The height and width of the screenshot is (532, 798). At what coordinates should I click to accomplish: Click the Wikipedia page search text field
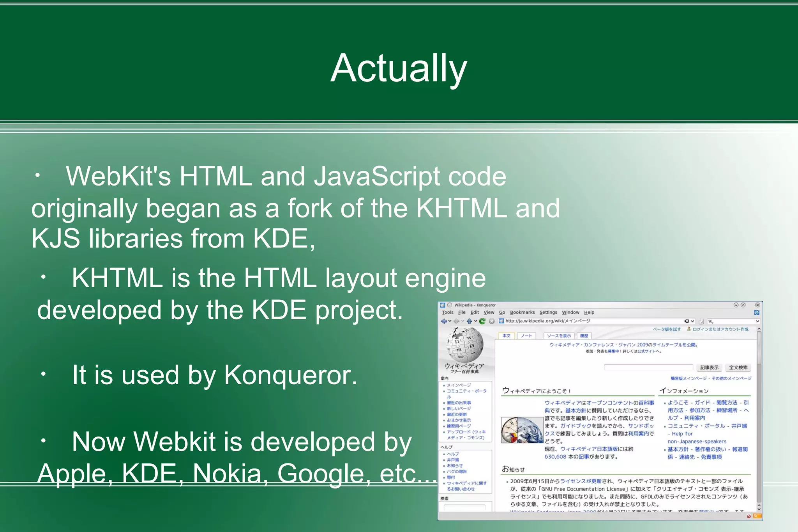tap(648, 368)
